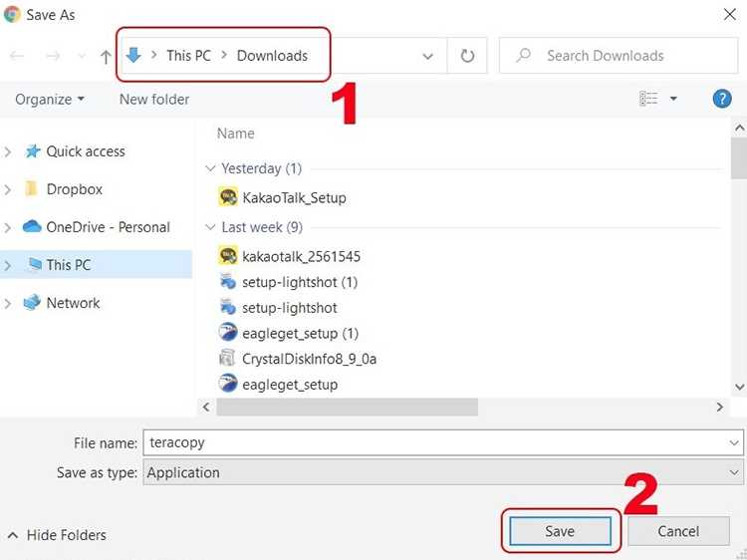Click the change view layout icon
This screenshot has height=560, width=747.
click(x=648, y=99)
